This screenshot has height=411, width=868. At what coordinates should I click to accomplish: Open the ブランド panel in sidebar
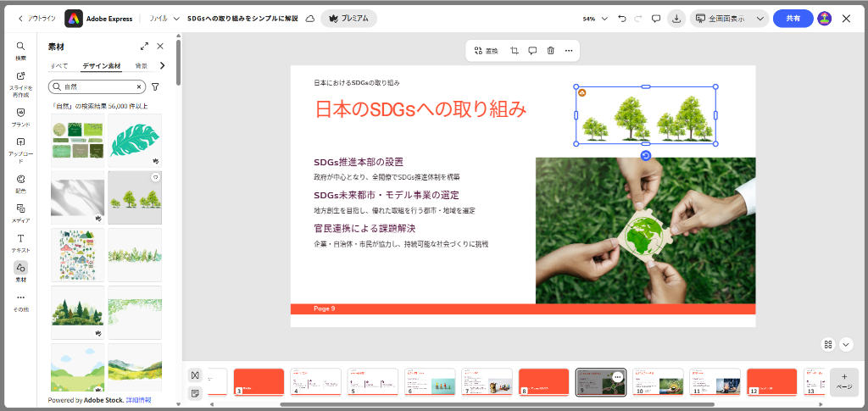(x=20, y=116)
